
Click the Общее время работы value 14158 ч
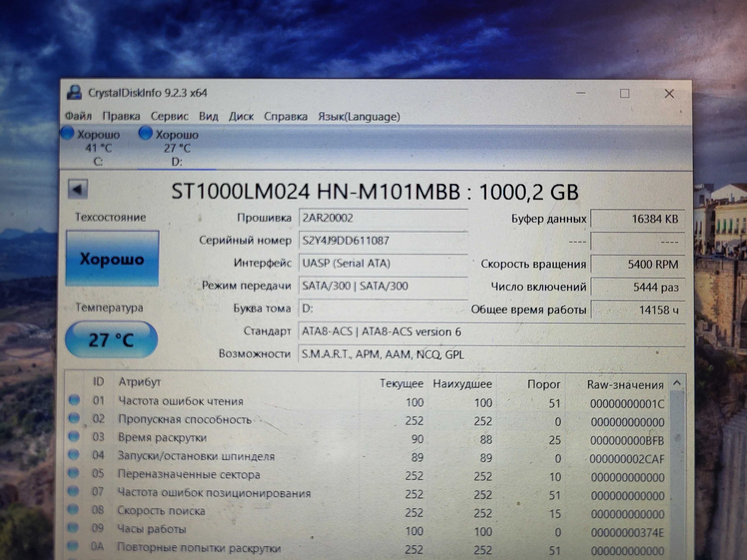tap(638, 310)
